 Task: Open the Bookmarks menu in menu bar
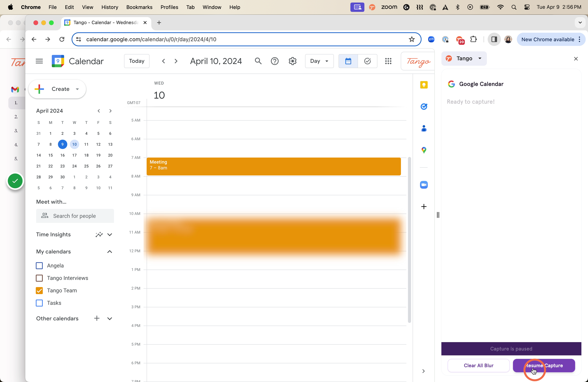pyautogui.click(x=139, y=7)
